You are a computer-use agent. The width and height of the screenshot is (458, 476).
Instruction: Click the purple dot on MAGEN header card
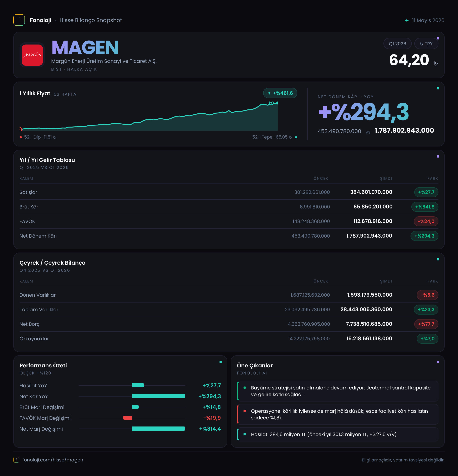(438, 38)
